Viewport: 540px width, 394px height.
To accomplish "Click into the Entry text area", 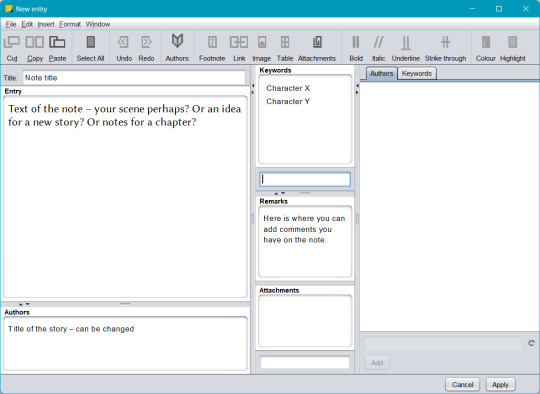I will click(x=125, y=197).
